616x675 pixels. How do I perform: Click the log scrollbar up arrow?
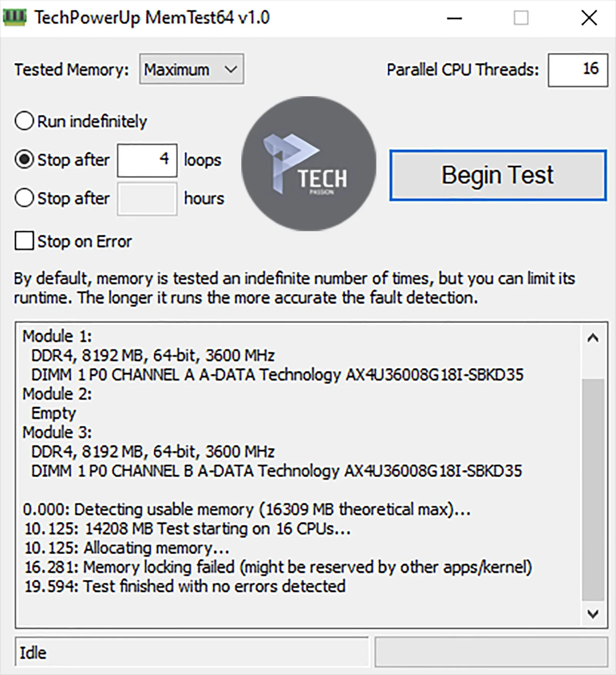[x=593, y=339]
